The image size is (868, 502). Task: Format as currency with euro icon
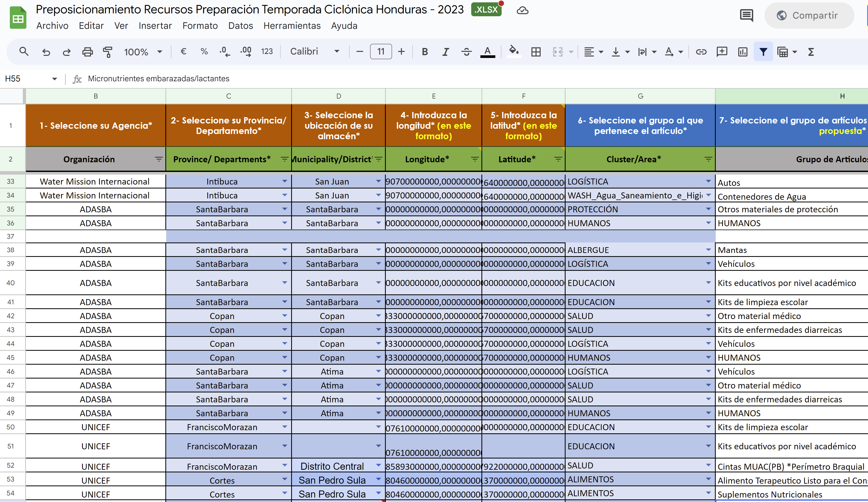click(184, 52)
